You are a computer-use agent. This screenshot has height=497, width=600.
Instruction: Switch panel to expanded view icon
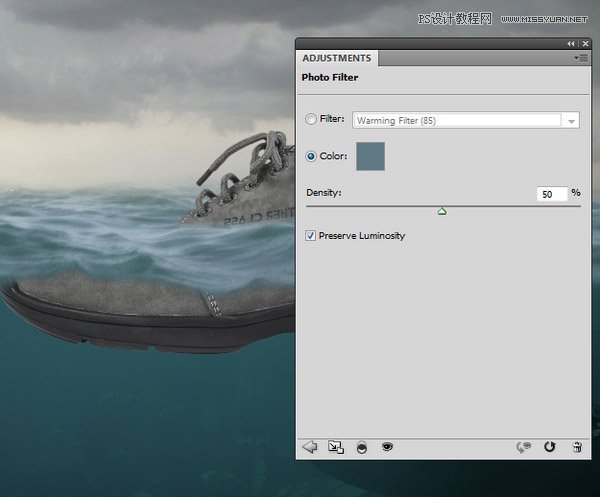[x=335, y=447]
